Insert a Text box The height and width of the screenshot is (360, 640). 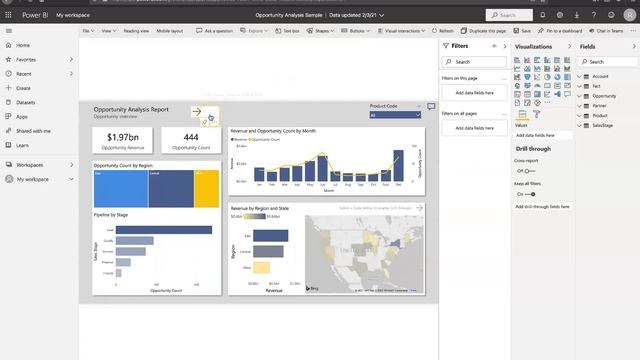point(287,31)
